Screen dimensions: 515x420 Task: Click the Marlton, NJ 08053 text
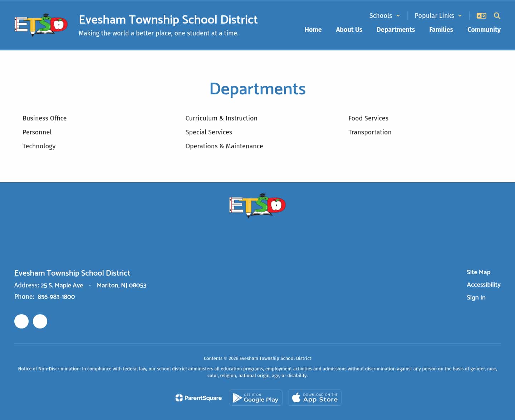pyautogui.click(x=122, y=285)
